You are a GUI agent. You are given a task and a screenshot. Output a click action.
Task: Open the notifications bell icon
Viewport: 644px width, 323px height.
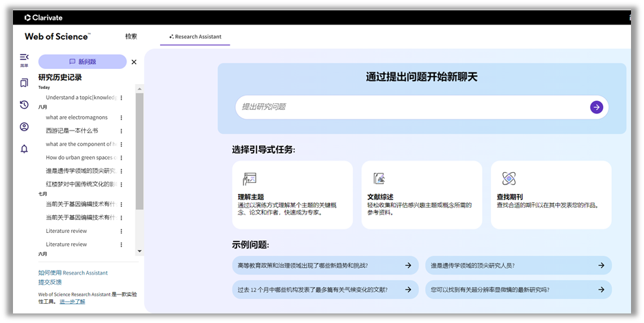25,148
